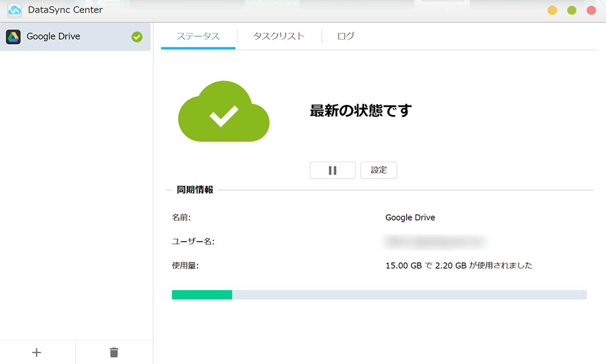Image resolution: width=606 pixels, height=364 pixels.
Task: Pause the synchronization
Action: click(333, 170)
